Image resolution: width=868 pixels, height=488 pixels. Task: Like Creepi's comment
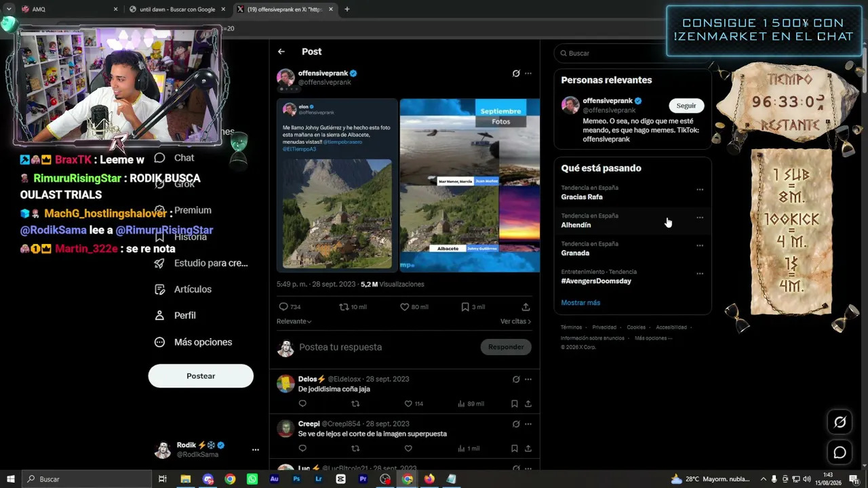pyautogui.click(x=408, y=449)
